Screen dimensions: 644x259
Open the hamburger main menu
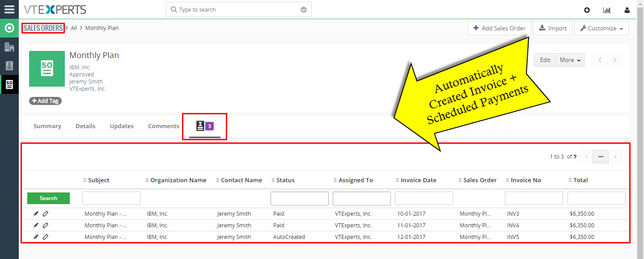(x=9, y=9)
